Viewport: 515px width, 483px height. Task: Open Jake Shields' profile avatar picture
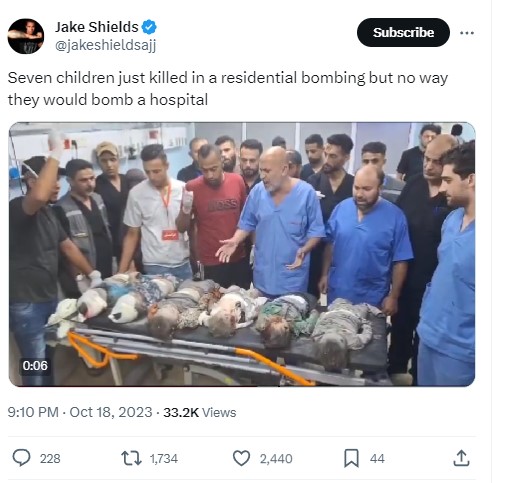pos(26,36)
